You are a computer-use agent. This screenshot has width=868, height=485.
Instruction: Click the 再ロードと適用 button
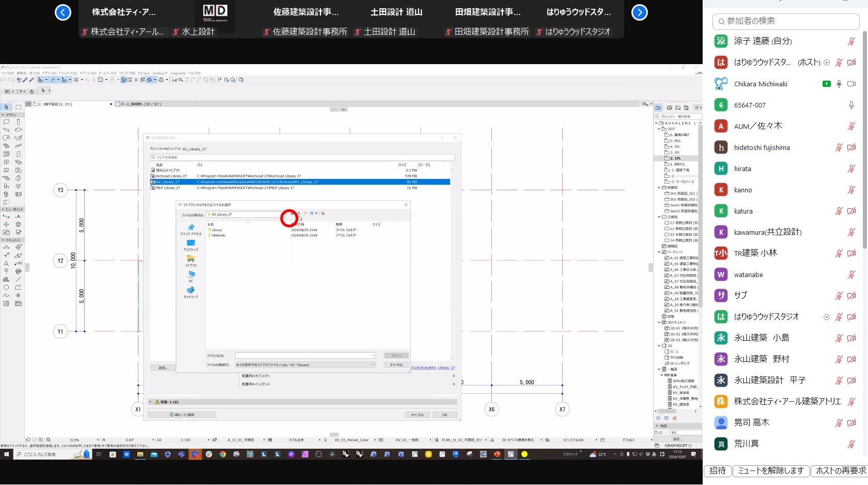tap(182, 415)
